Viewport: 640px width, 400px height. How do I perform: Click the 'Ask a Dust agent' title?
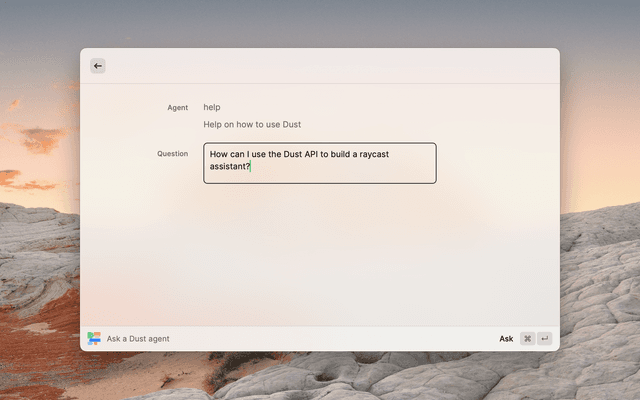[x=138, y=339]
